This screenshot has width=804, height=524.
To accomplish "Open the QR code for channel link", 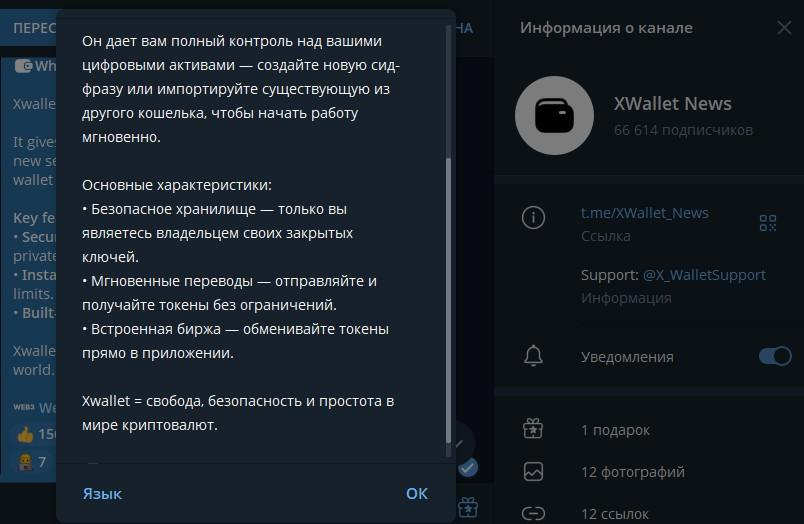I will [767, 223].
